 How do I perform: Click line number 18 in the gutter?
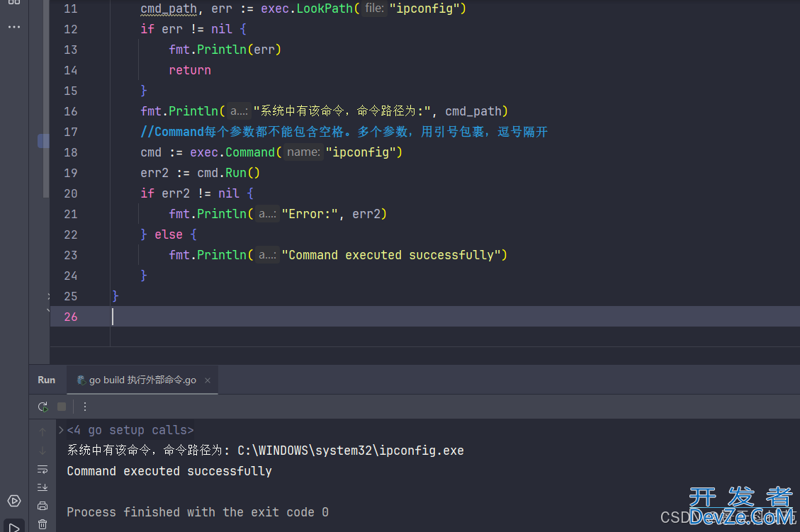[x=71, y=152]
